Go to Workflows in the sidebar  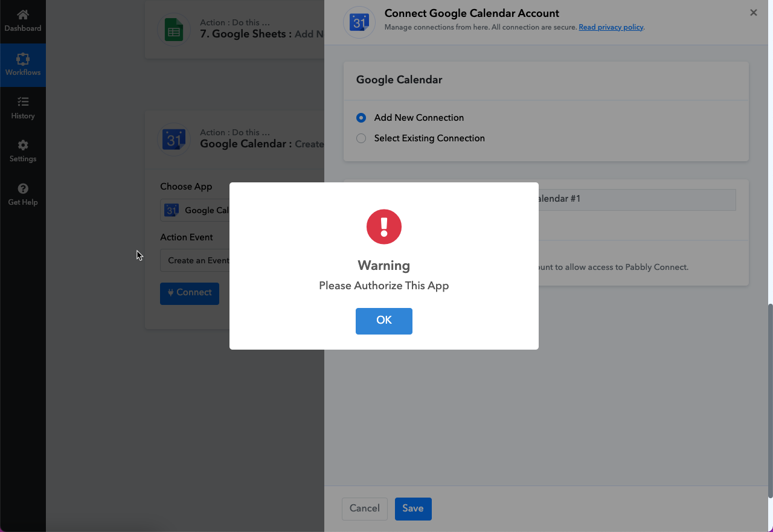23,65
